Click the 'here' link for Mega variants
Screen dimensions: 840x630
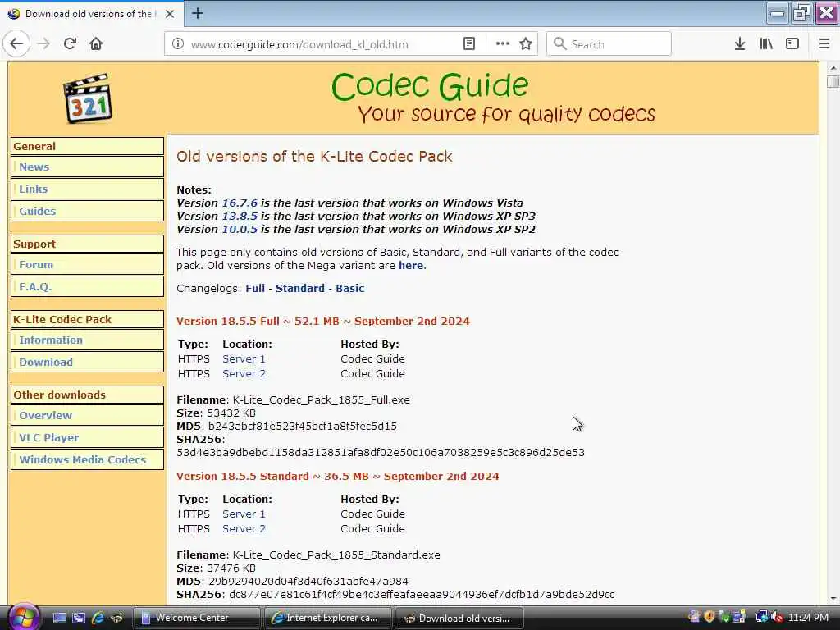[411, 265]
